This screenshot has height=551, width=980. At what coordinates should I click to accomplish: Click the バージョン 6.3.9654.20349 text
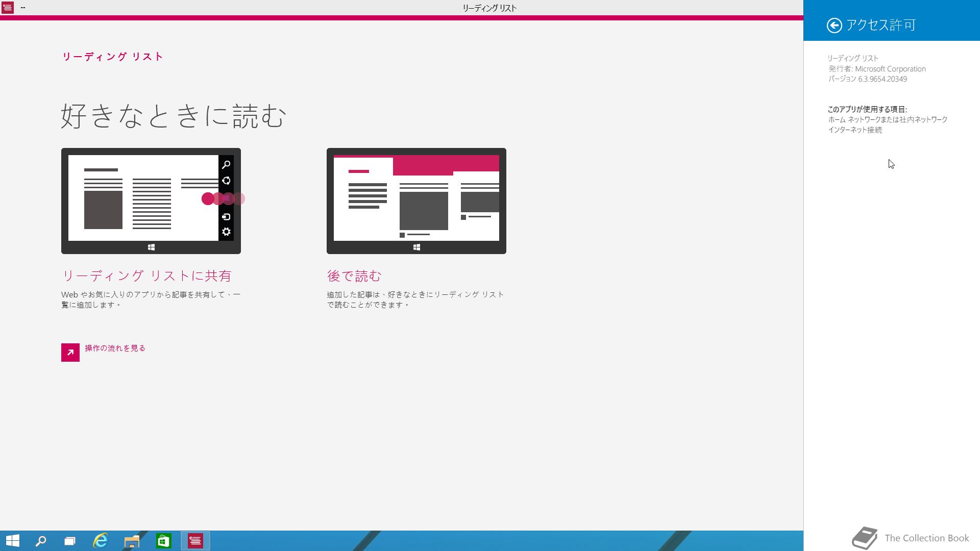tap(867, 79)
